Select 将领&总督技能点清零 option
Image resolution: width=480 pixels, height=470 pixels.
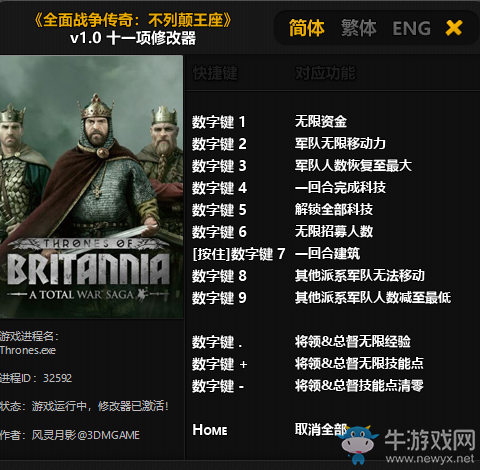tap(359, 386)
